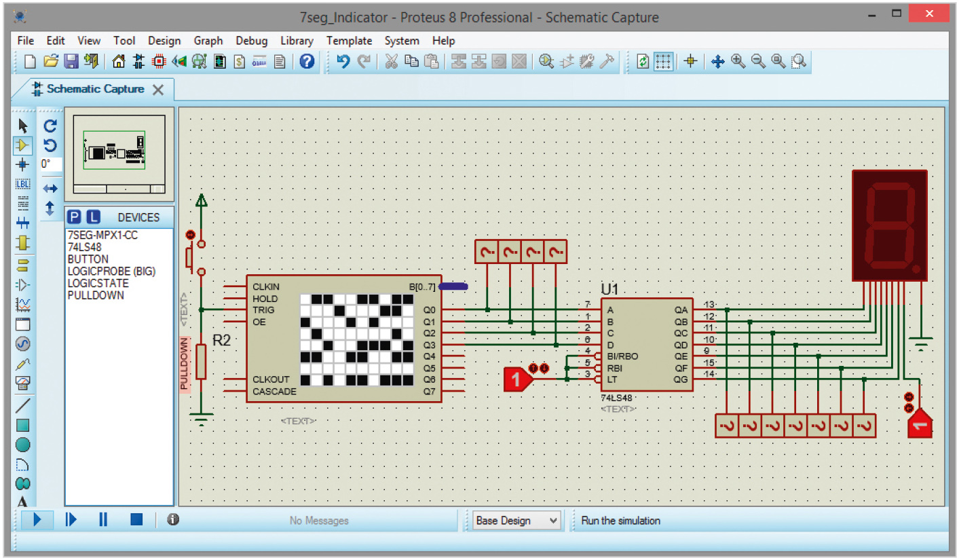Screen dimensions: 959x560
Task: Select LOGICPROBE (BIG) in devices list
Action: coord(112,272)
